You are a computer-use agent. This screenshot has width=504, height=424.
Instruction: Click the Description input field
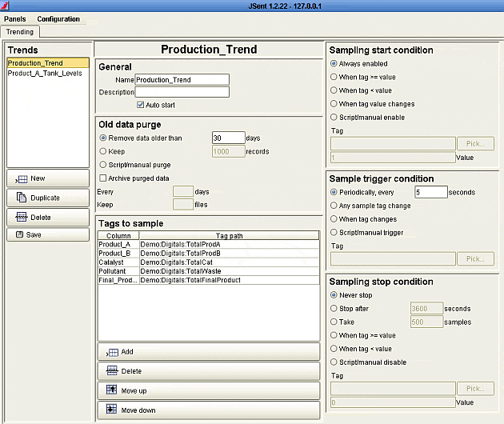click(182, 92)
